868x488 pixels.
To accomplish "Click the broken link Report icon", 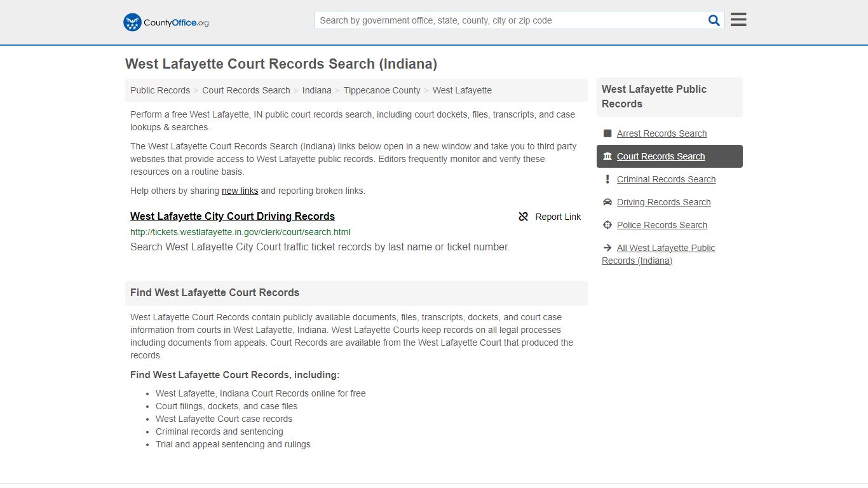I will [524, 217].
